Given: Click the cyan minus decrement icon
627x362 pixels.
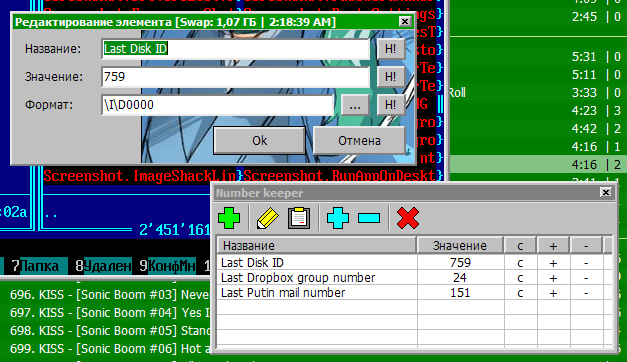Looking at the screenshot, I should [x=369, y=218].
